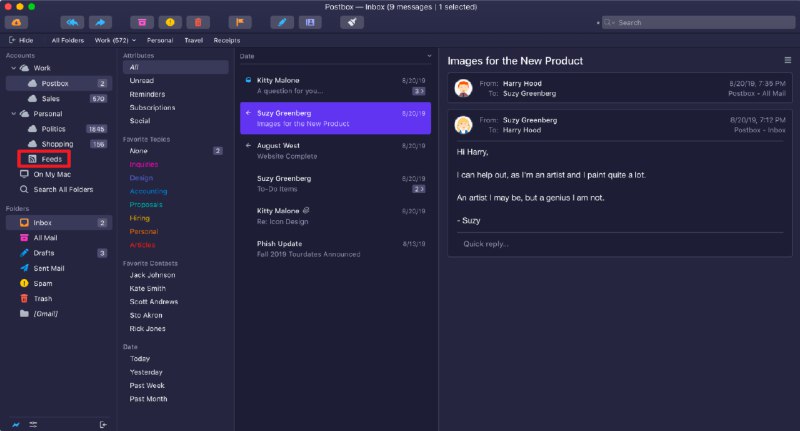This screenshot has height=431, width=800.
Task: Click the Get Mail cloud download icon
Action: tap(17, 22)
